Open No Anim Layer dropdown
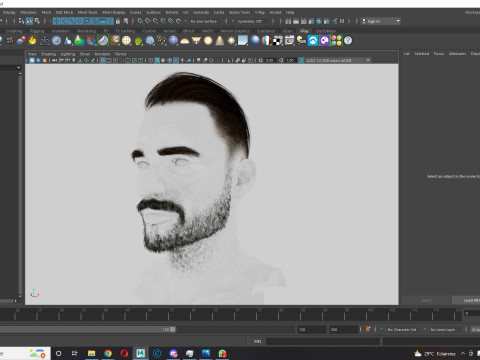Image resolution: width=480 pixels, height=360 pixels. 443,329
